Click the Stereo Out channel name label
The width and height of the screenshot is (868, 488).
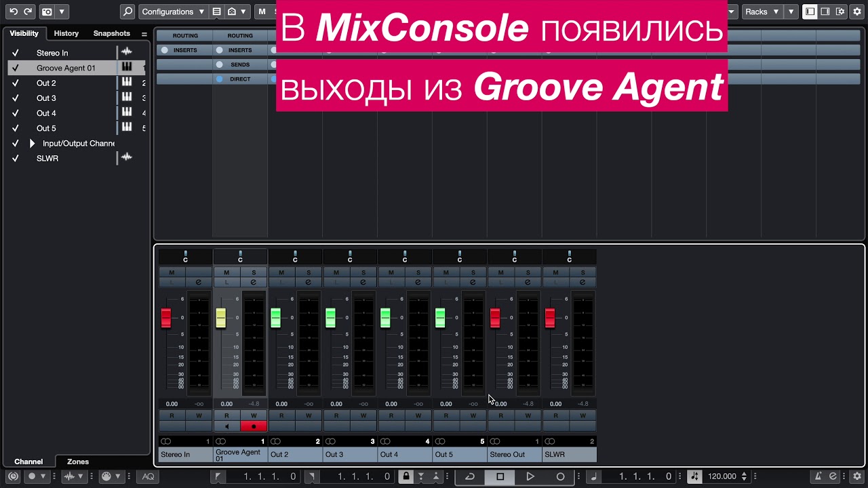click(515, 455)
